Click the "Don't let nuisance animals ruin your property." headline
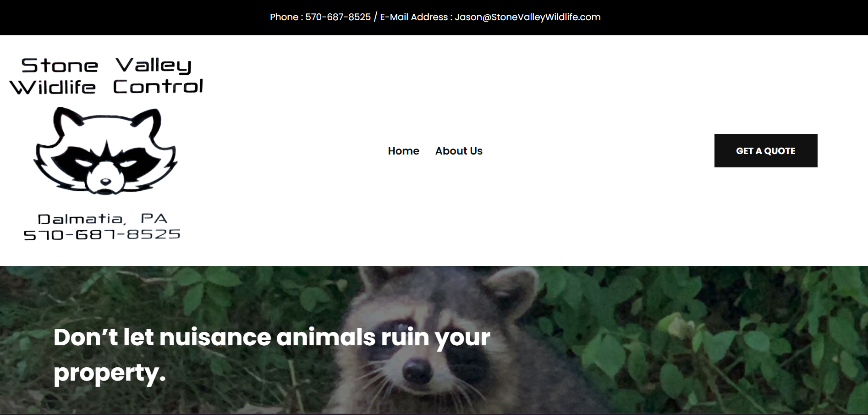Screen dimensions: 868x415 272,354
